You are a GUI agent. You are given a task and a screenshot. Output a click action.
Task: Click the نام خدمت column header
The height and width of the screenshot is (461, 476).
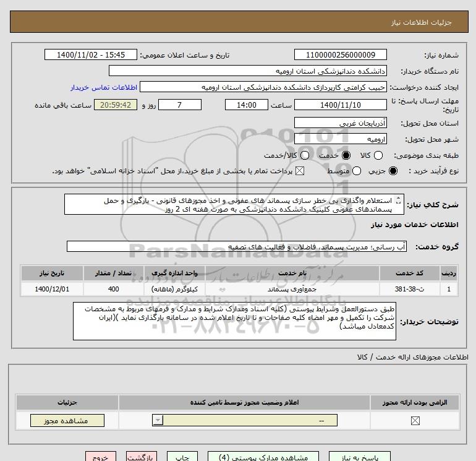(292, 273)
